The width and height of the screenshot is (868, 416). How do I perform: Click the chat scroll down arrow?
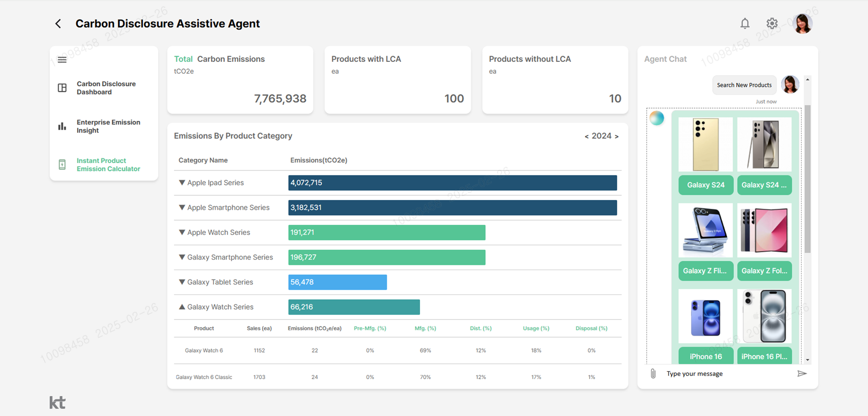click(807, 360)
